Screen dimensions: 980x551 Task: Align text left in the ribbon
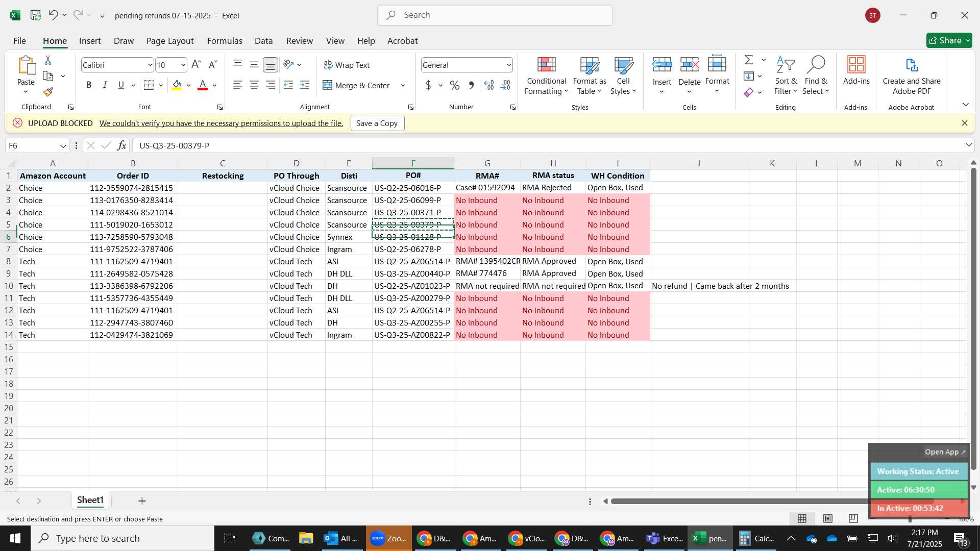click(237, 85)
